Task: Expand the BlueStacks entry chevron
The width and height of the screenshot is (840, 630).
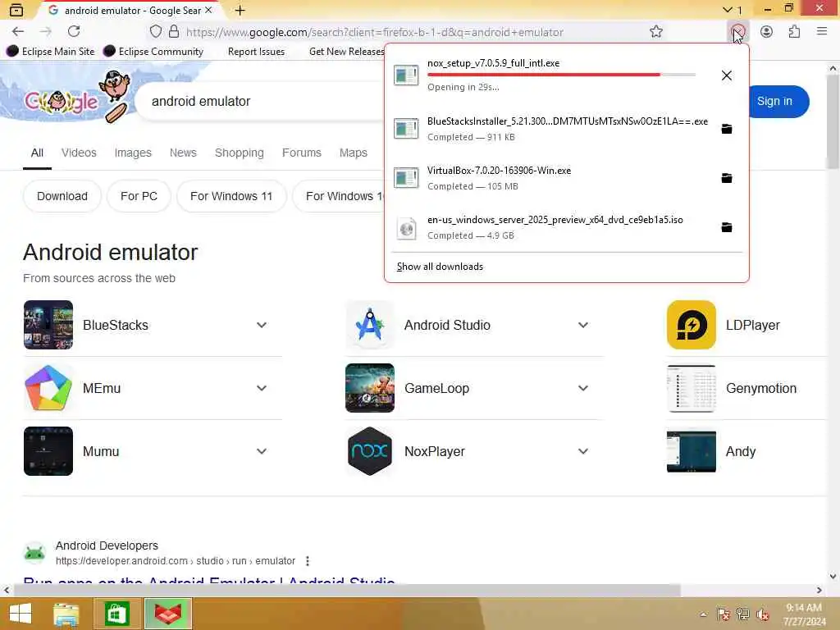Action: tap(262, 325)
